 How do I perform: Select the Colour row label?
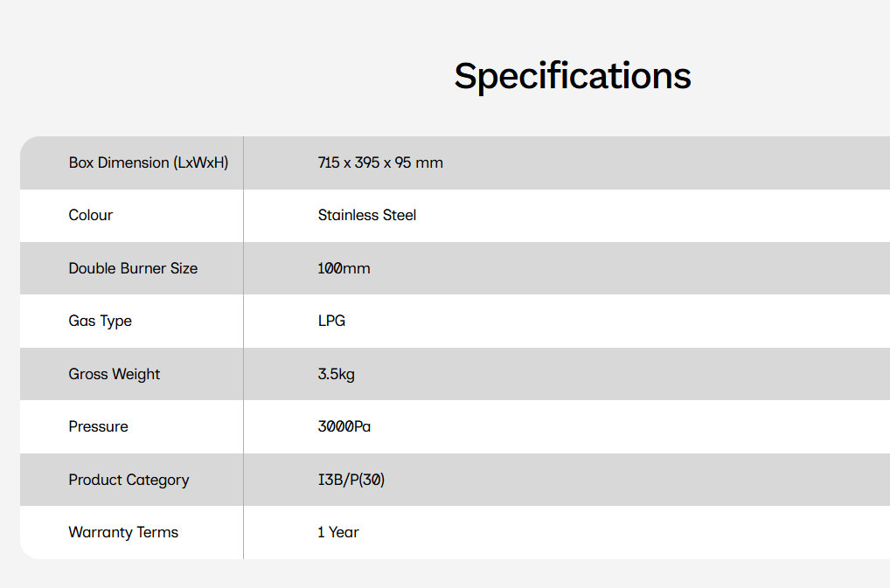pos(91,216)
